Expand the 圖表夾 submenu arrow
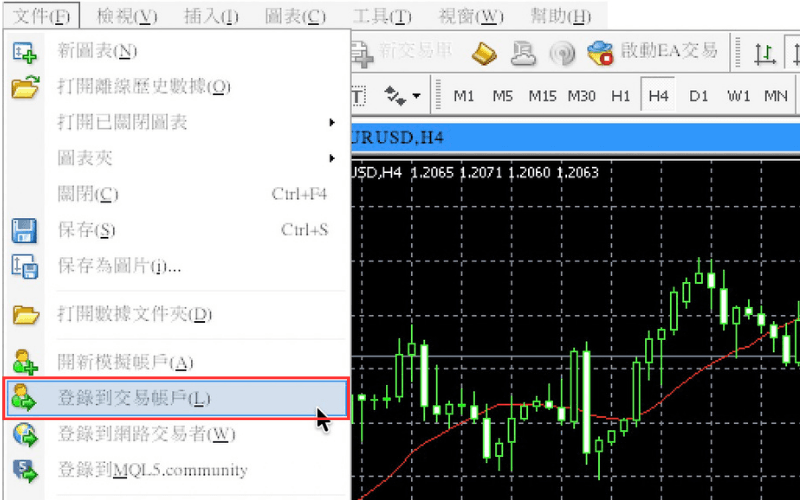The width and height of the screenshot is (800, 500). 332,158
